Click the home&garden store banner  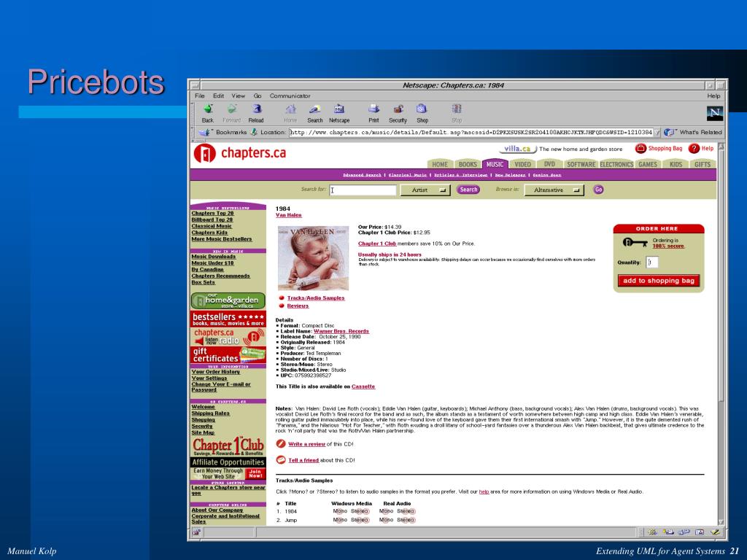click(228, 300)
